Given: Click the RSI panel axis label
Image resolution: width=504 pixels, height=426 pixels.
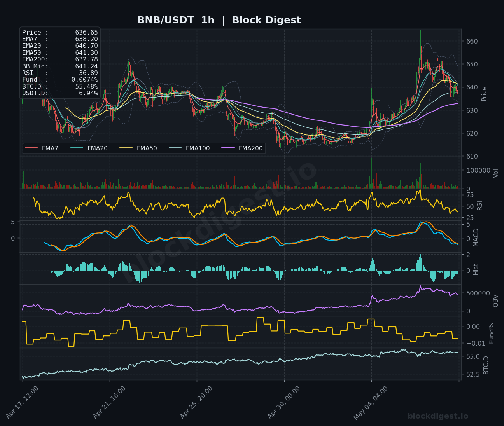Looking at the screenshot, I should coord(479,205).
